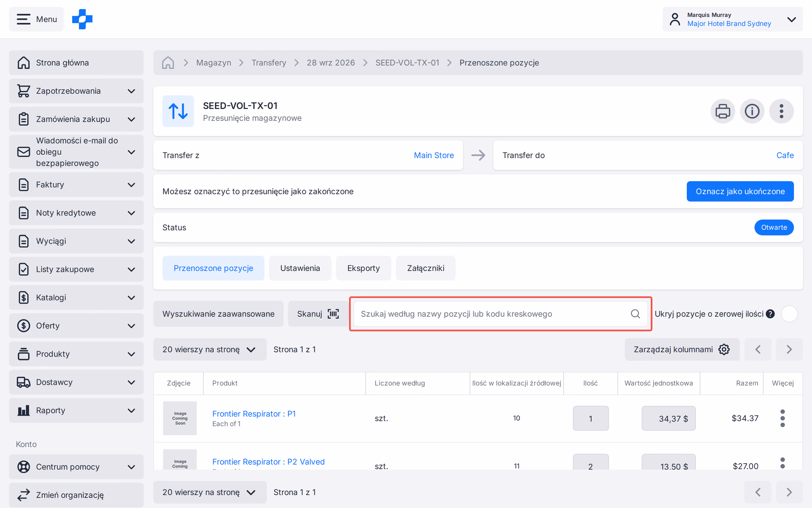Expand Faktury sidebar section
Screen dimensions: 812x508
(x=76, y=185)
